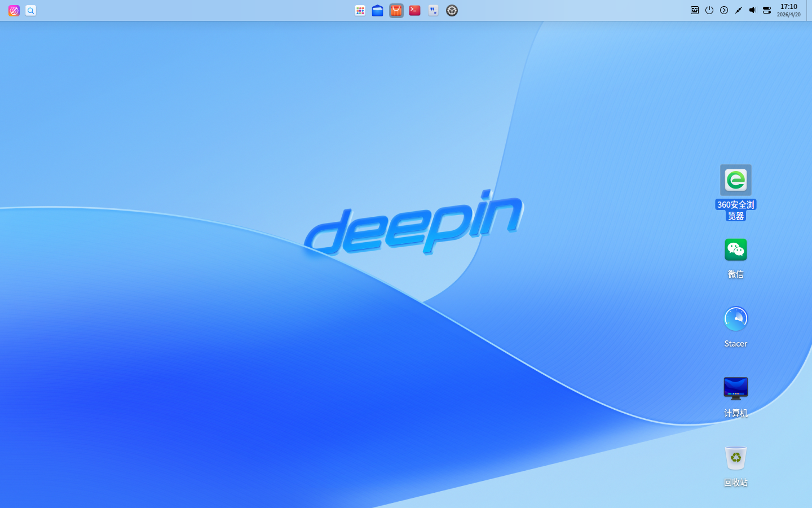Open the quick settings toggles icon

(x=767, y=10)
